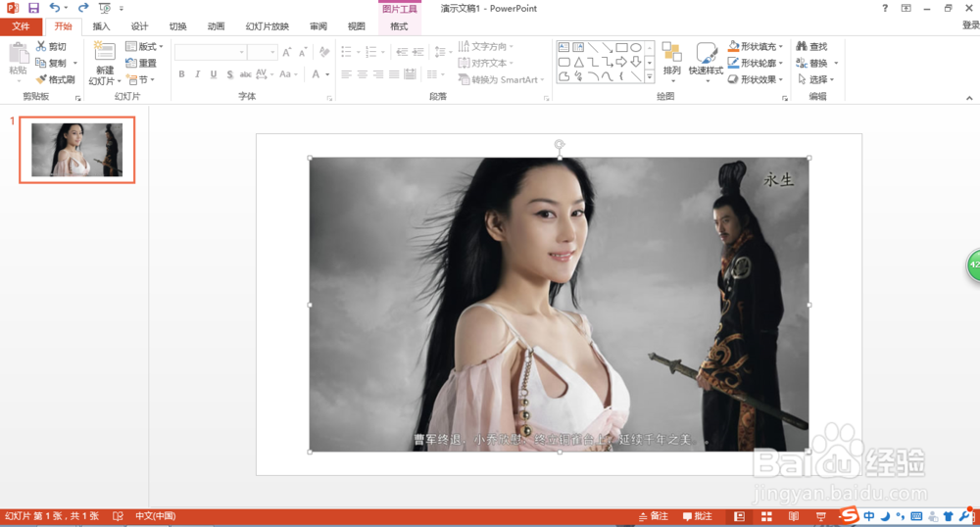Open font name combo box

pyautogui.click(x=210, y=53)
